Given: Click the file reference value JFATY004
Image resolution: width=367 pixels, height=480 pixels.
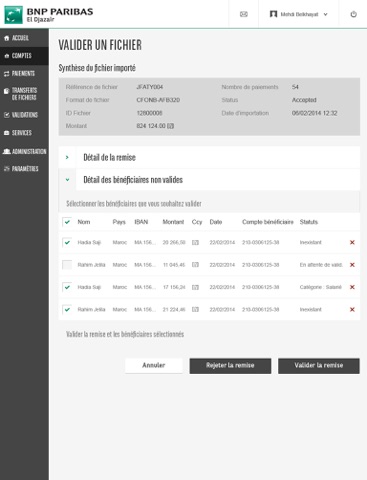Looking at the screenshot, I should (150, 87).
